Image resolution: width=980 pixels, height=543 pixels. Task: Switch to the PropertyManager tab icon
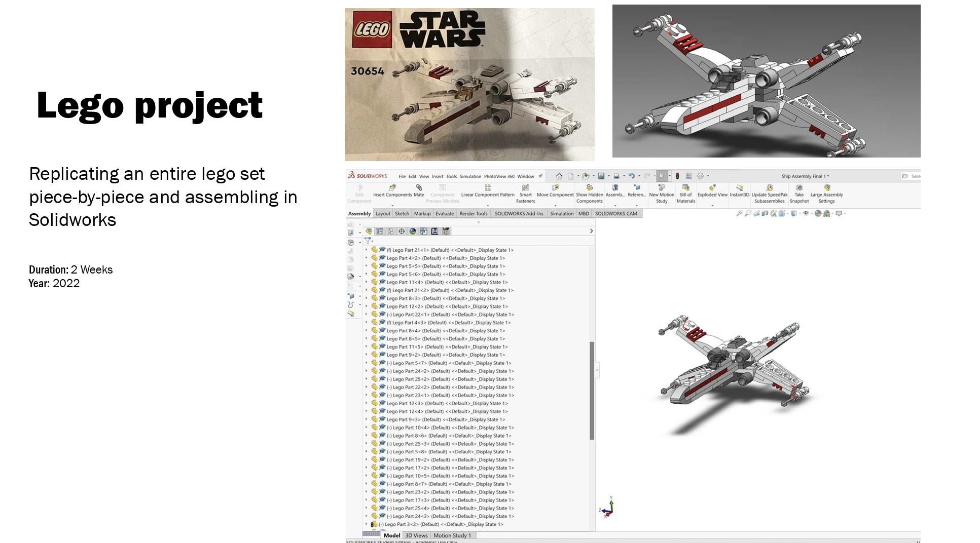click(380, 231)
